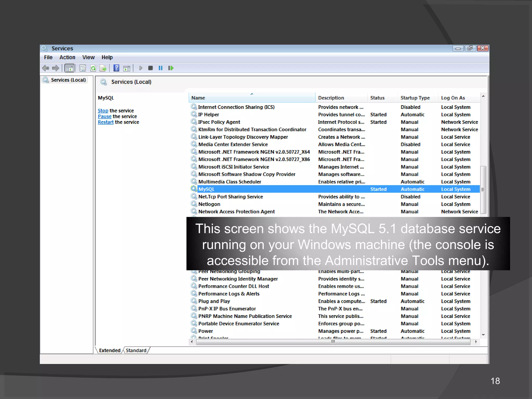Open the Help toolbar icon
Image resolution: width=532 pixels, height=399 pixels.
tap(116, 68)
